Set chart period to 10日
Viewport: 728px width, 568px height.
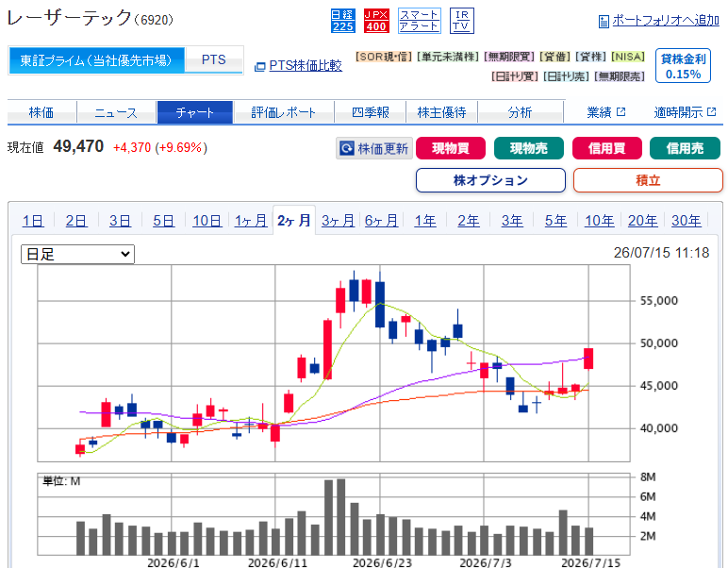[x=207, y=221]
